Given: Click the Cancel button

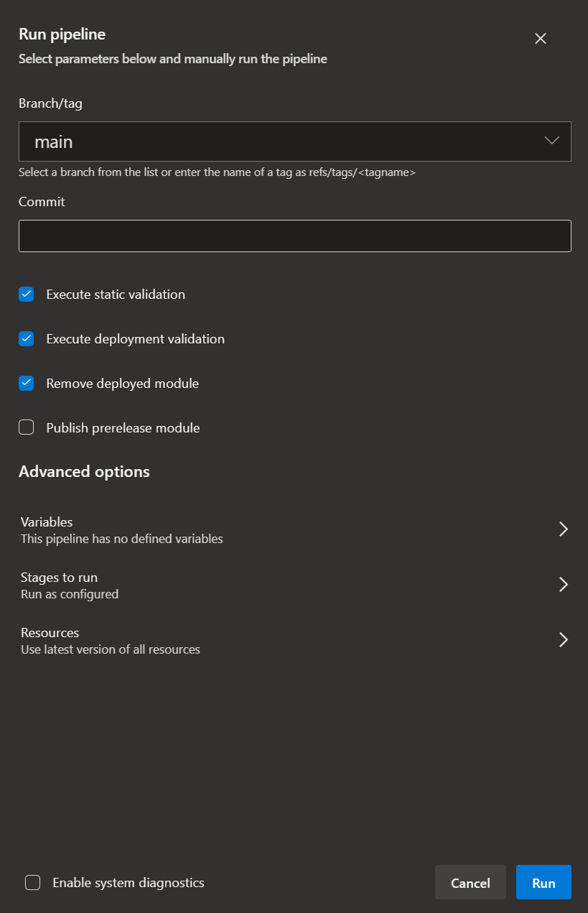Looking at the screenshot, I should [x=470, y=883].
